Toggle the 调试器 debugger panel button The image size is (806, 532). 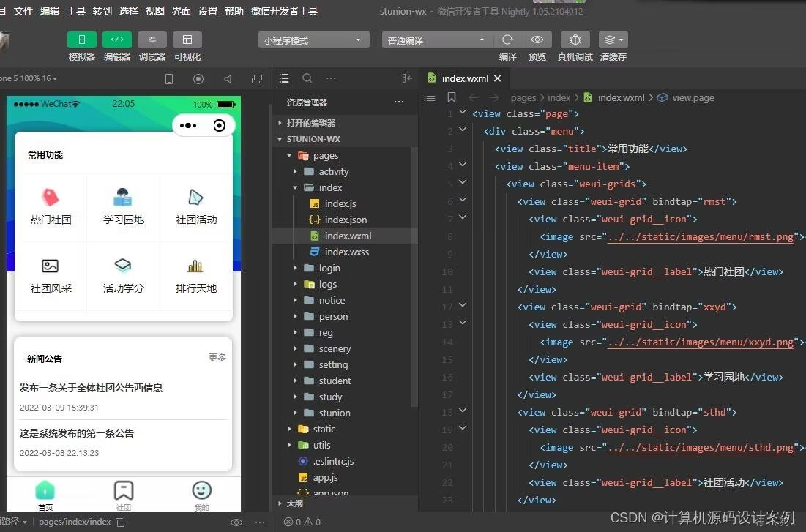152,40
